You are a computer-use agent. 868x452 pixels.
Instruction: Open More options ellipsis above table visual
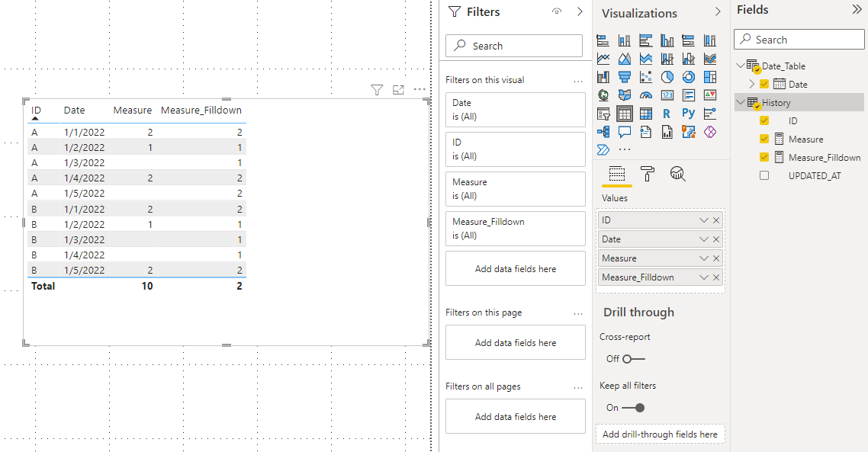(x=420, y=89)
